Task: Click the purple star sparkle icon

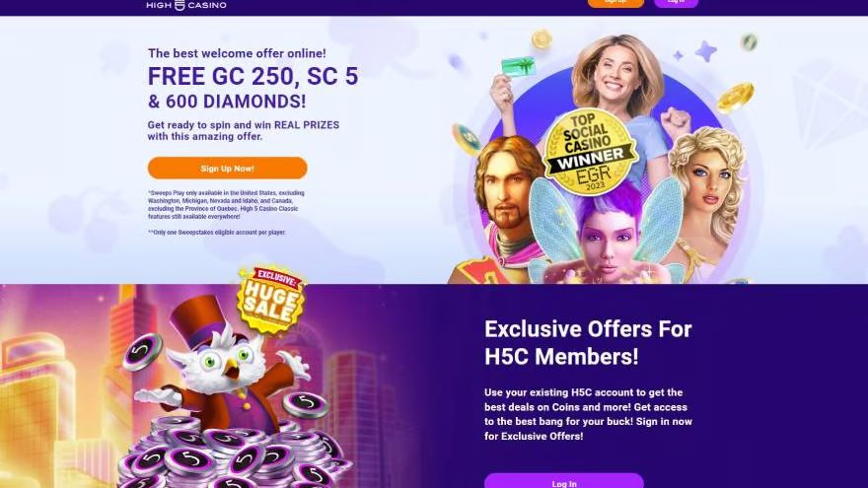Action: [706, 51]
